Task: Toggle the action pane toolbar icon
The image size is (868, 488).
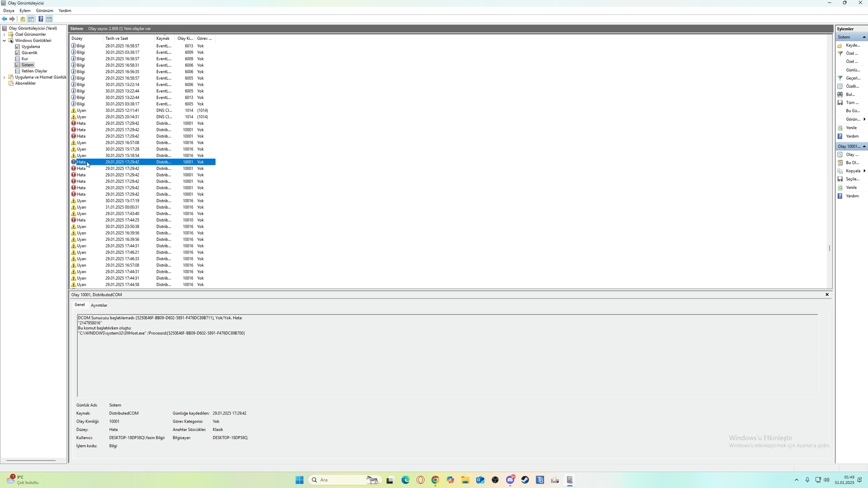Action: pos(49,19)
